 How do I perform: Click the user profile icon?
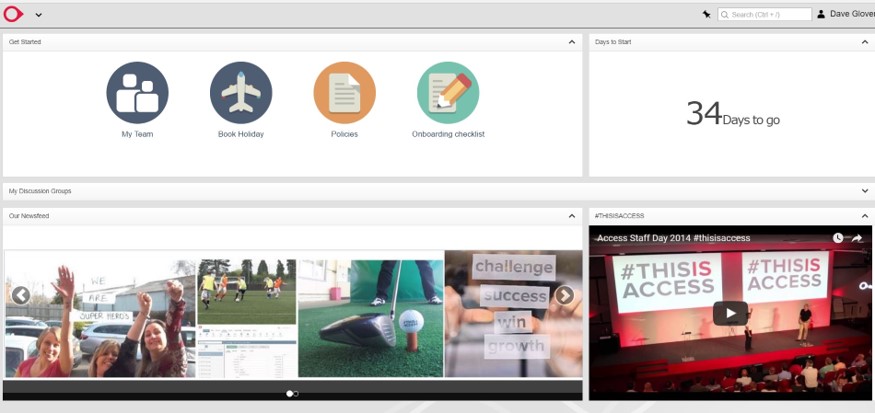(821, 15)
